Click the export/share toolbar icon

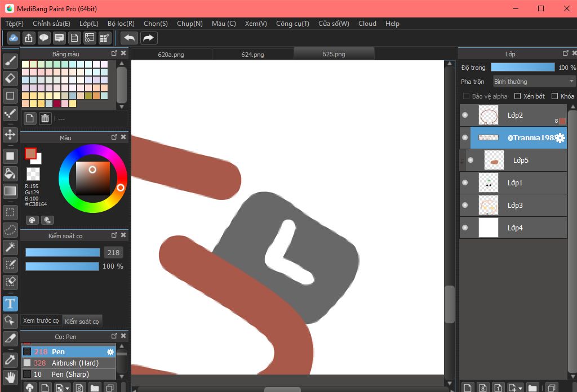coord(29,38)
